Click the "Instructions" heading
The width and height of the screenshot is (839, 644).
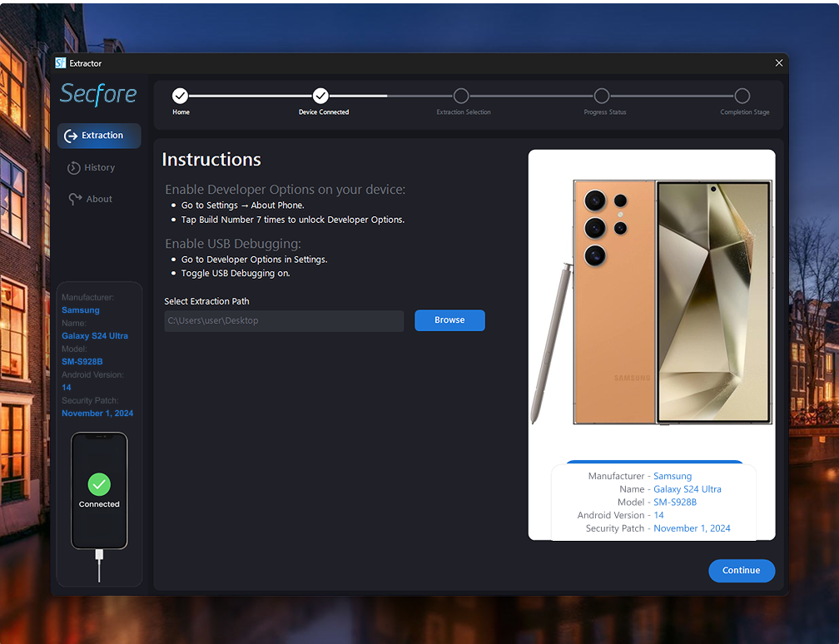point(211,160)
